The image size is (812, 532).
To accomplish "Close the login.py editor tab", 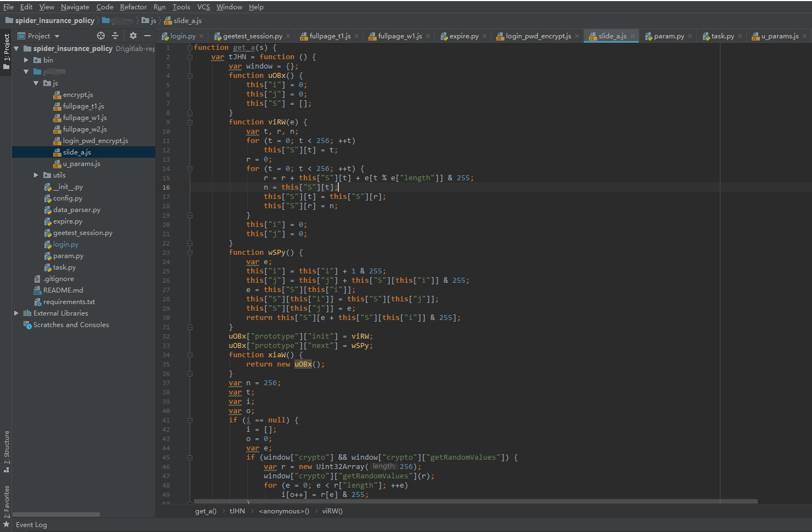I will (202, 36).
